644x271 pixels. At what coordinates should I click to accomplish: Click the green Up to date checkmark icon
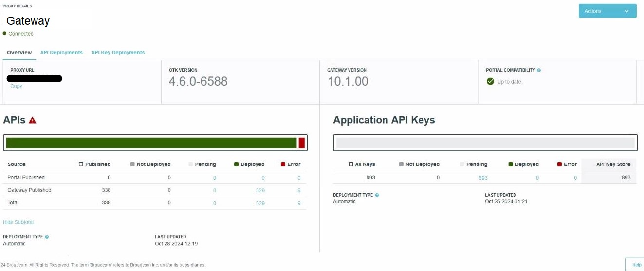(490, 82)
